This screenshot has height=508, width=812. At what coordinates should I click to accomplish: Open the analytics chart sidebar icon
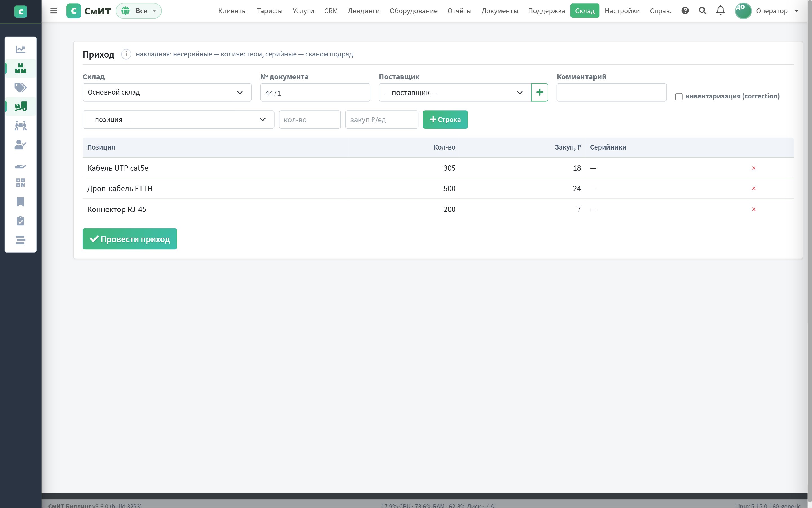coord(21,49)
